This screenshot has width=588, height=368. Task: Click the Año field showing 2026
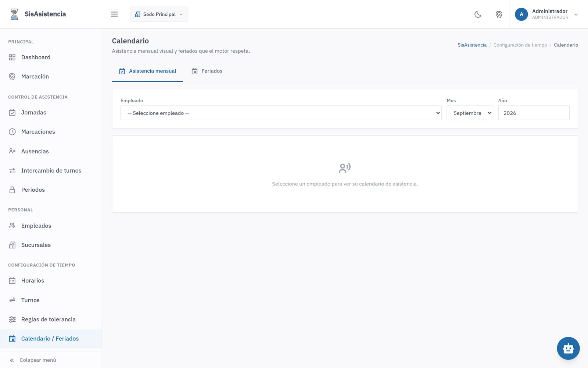point(534,113)
